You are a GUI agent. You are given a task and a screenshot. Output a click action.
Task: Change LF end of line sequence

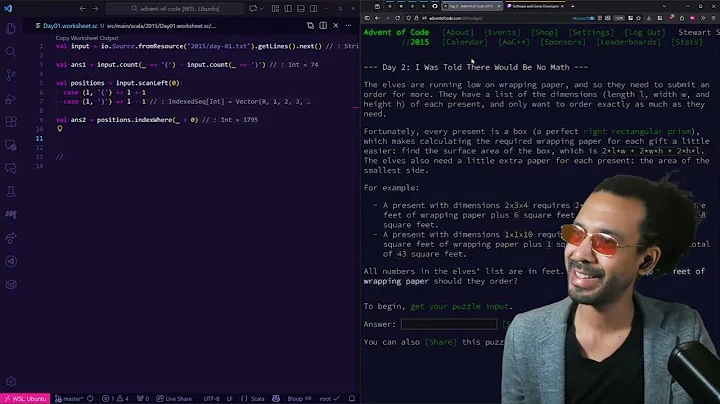coord(230,398)
